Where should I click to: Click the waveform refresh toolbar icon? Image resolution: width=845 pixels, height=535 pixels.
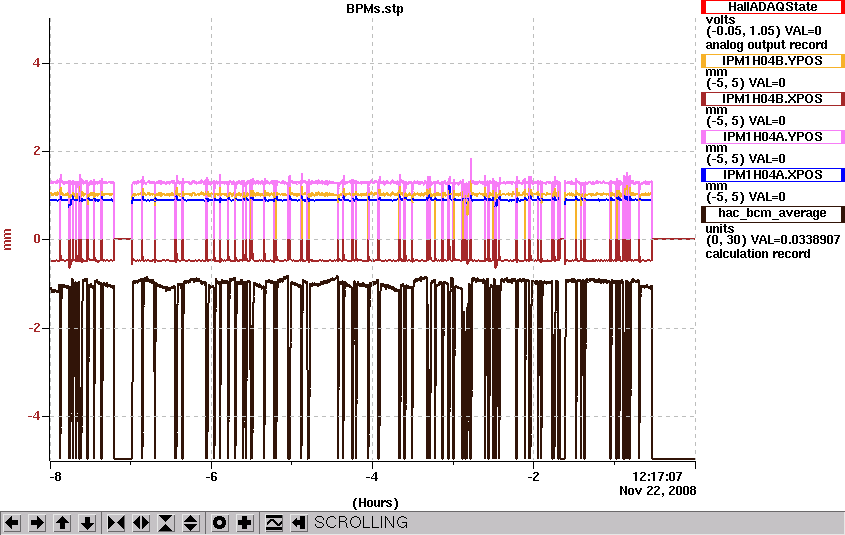point(274,523)
